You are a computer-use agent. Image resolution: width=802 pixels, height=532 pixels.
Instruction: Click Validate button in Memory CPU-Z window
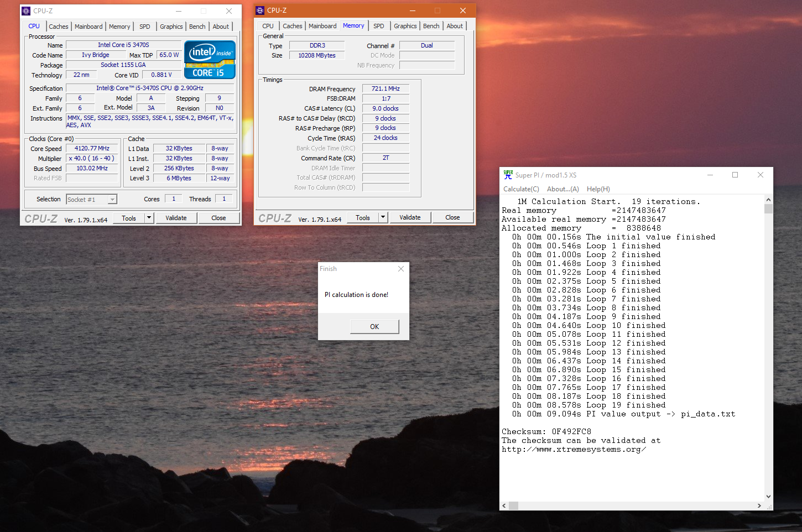pyautogui.click(x=410, y=217)
